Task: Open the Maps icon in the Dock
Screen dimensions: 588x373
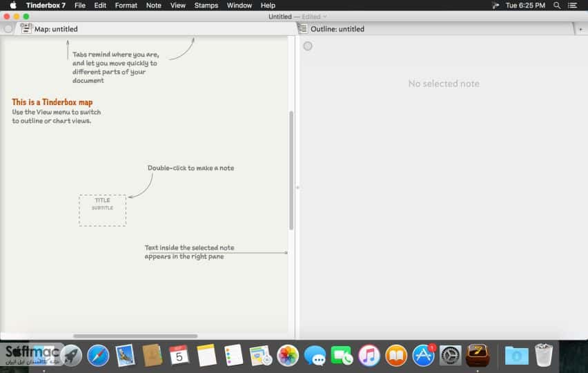Action: pos(261,355)
